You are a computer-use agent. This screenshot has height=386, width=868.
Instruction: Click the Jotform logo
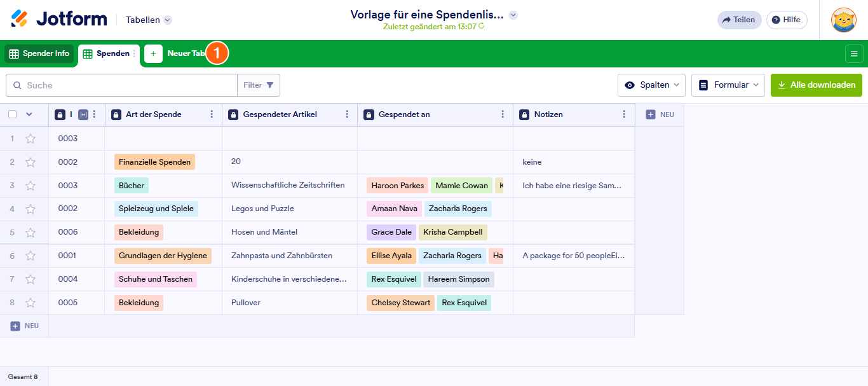59,19
